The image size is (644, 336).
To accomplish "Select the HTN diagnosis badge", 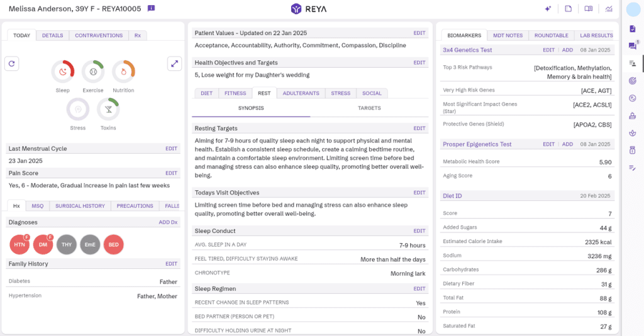I will coord(19,245).
